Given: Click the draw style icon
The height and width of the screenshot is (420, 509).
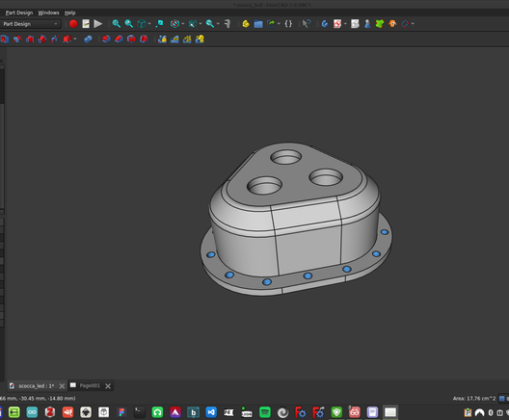Looking at the screenshot, I should [174, 24].
